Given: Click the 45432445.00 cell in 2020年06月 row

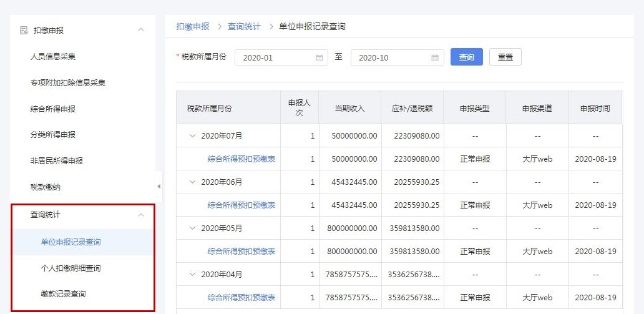Looking at the screenshot, I should [349, 182].
